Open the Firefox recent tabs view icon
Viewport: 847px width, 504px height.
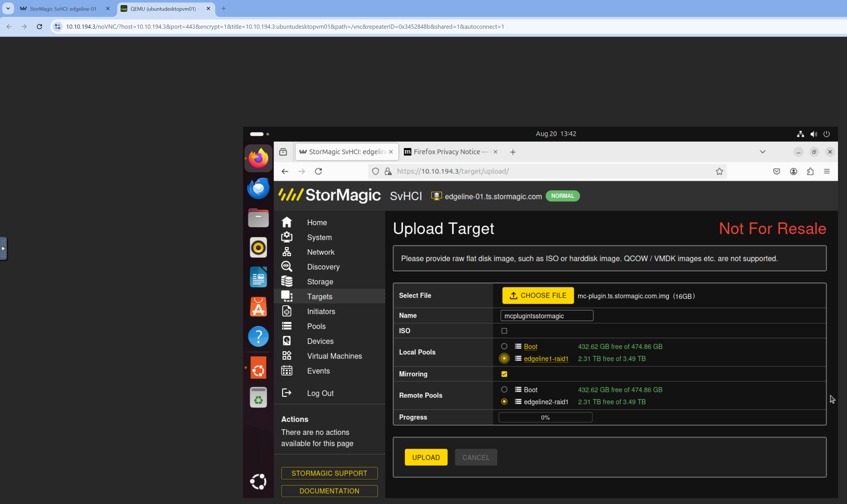tap(283, 152)
